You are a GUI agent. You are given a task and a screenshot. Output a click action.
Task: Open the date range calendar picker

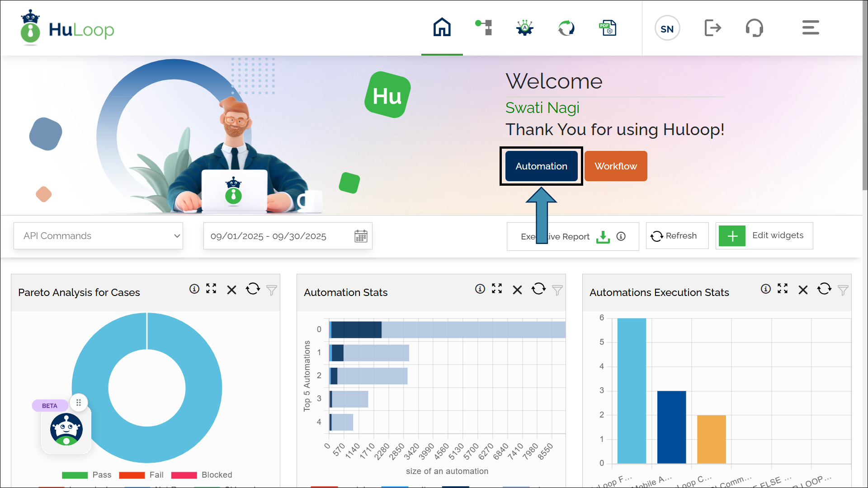click(x=360, y=235)
